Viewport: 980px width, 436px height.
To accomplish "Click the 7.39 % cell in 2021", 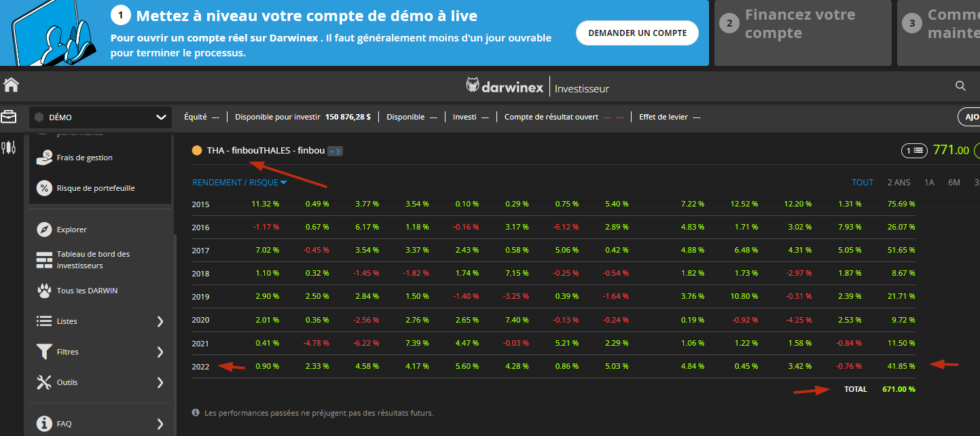I will 418,343.
